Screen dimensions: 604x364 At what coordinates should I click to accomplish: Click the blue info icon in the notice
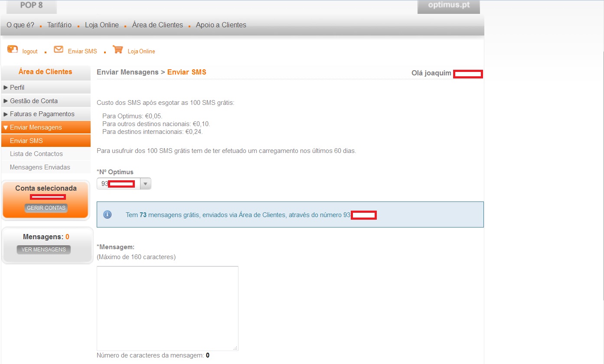tap(108, 214)
